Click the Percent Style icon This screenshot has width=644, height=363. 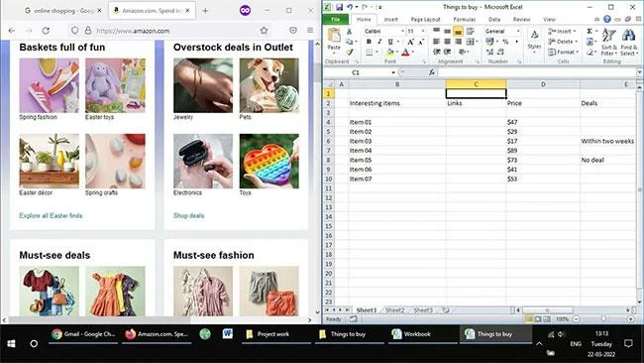505,42
